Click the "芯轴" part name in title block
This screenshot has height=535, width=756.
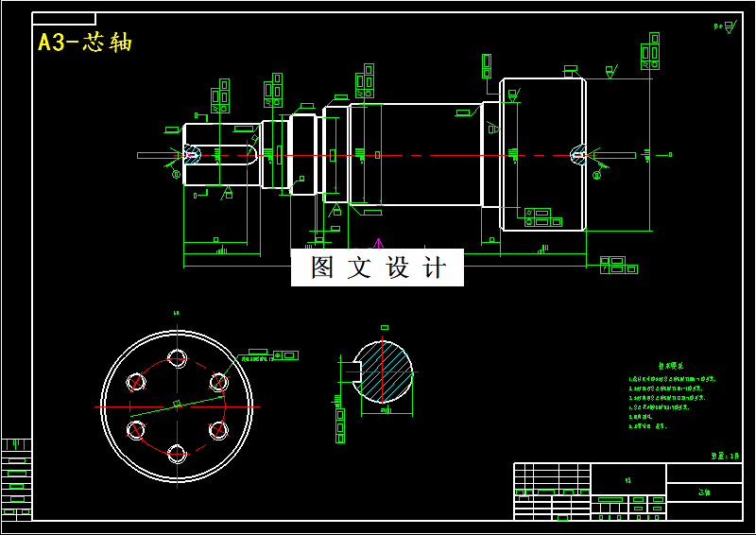(x=704, y=492)
